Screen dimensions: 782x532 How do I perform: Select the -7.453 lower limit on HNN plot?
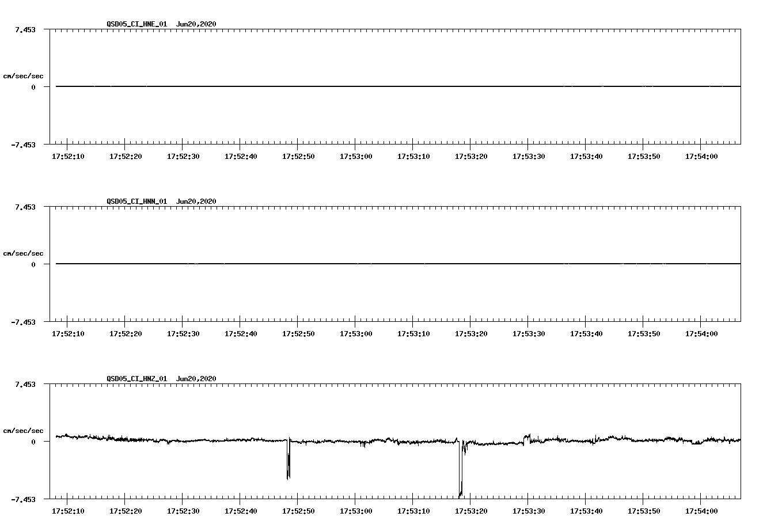[x=23, y=322]
